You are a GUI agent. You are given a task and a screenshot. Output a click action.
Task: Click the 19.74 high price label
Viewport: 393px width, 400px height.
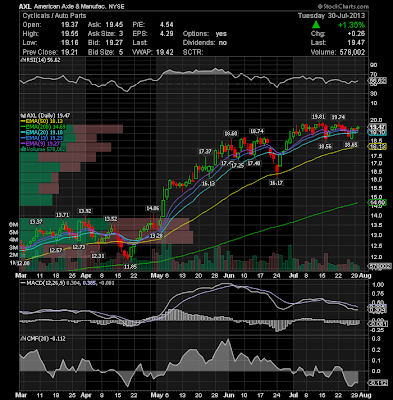click(x=338, y=117)
